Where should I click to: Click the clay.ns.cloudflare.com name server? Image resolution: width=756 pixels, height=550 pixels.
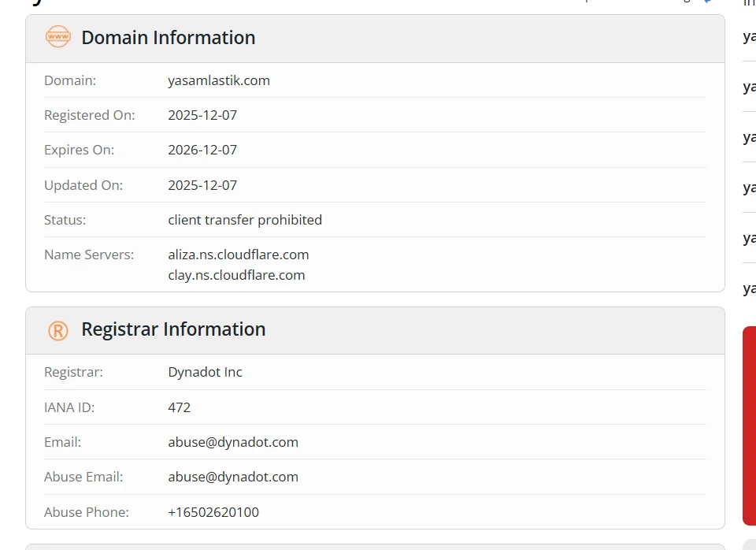[236, 275]
